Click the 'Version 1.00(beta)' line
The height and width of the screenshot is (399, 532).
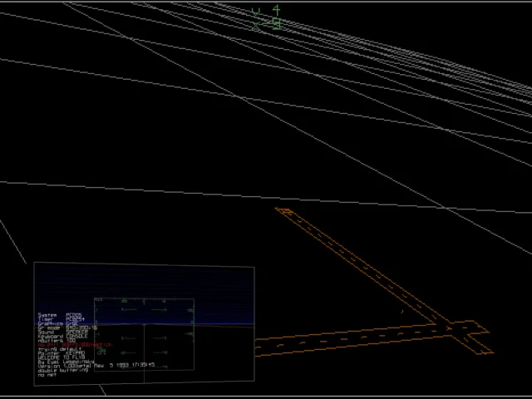click(96, 366)
